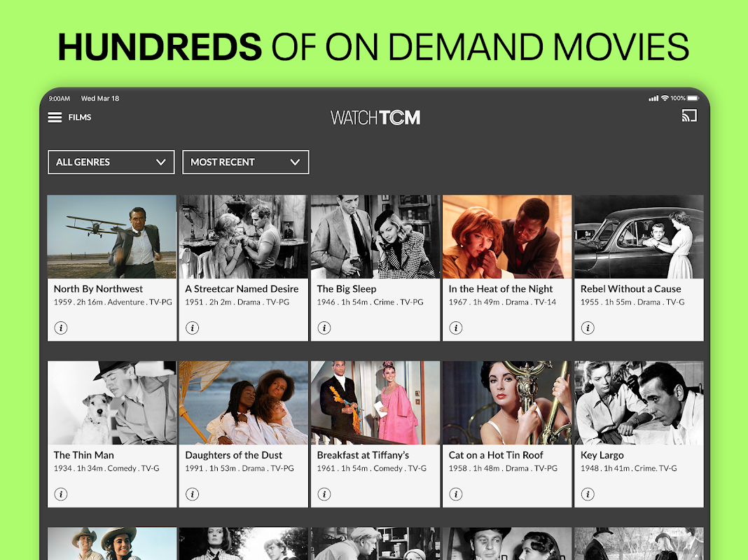This screenshot has width=748, height=560.
Task: Show info for The Big Sleep
Action: tap(324, 328)
